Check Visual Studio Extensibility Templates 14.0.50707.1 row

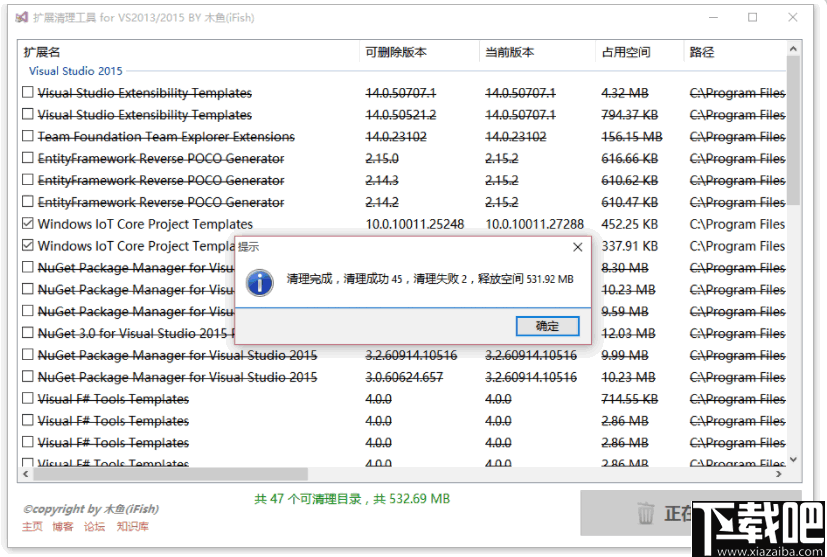pos(28,92)
